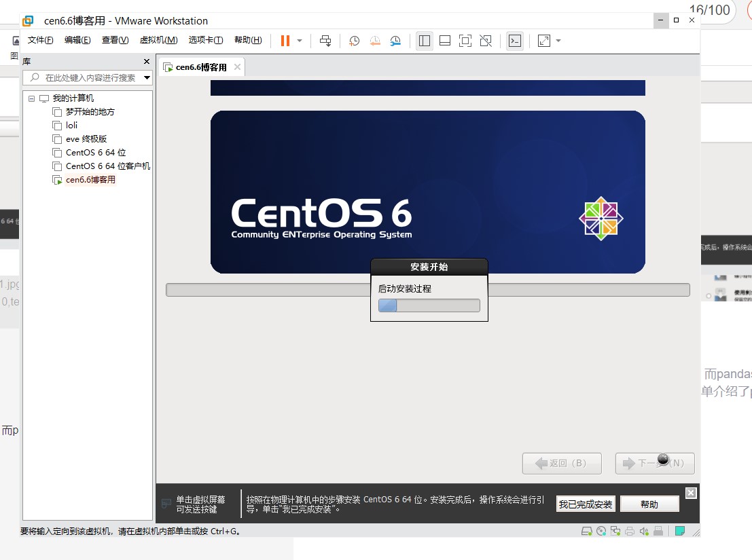Screen dimensions: 752x560
Task: Click the CD/DVD drive status icon
Action: coord(601,531)
